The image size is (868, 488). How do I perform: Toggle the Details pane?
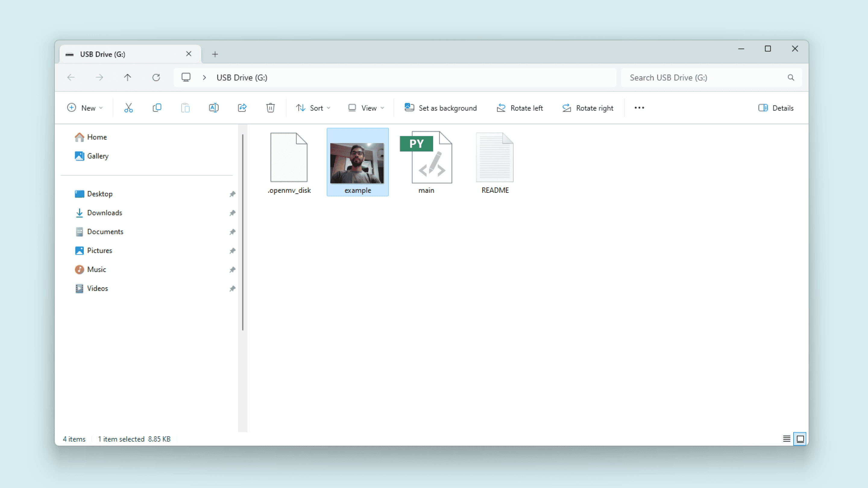pyautogui.click(x=776, y=108)
